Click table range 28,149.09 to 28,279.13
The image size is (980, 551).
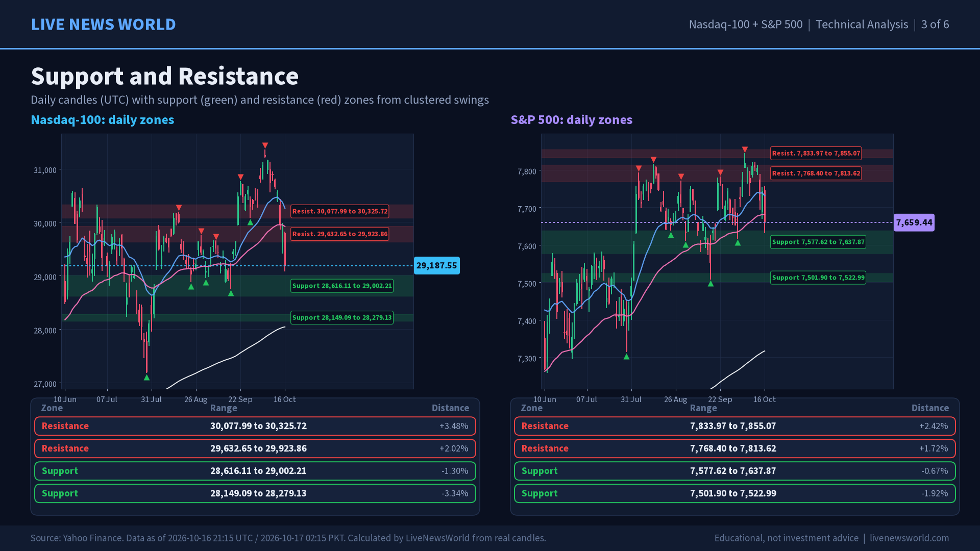pyautogui.click(x=258, y=493)
